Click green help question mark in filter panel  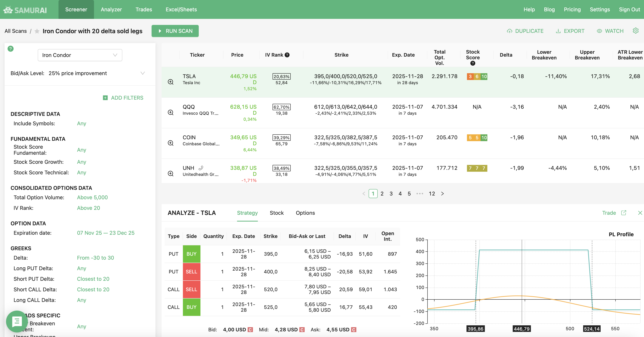11,49
